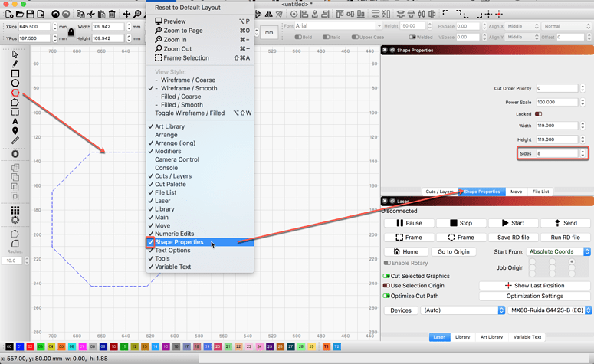The height and width of the screenshot is (364, 594).
Task: Open the (Auto) port dropdown
Action: [x=462, y=310]
